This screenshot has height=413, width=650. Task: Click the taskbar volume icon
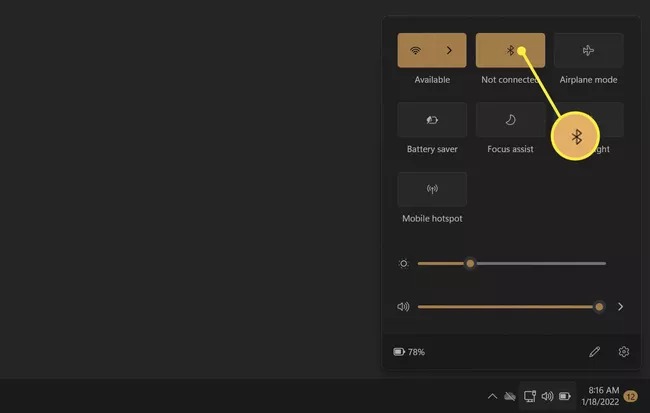[547, 396]
